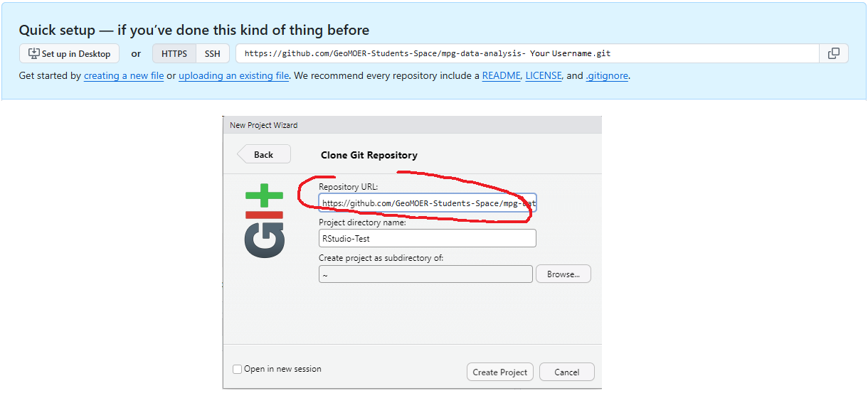Click the GitHub repository URL field
868x403 pixels.
(526, 53)
